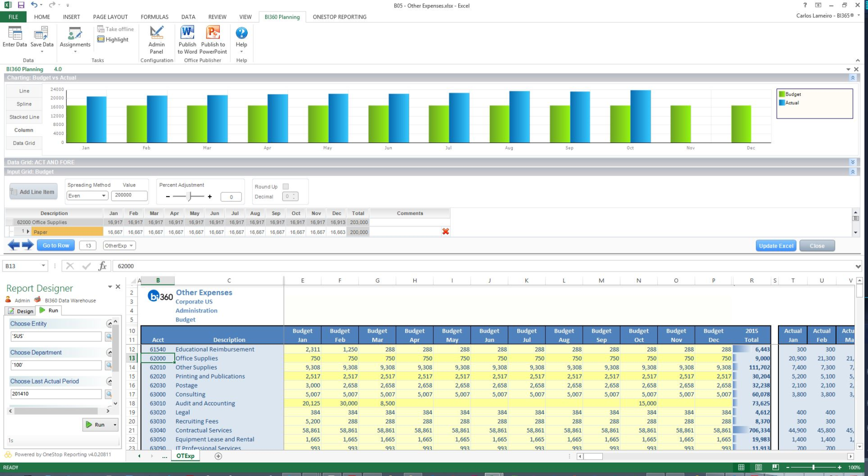Screen dimensions: 868x476
Task: Show the chart Data Grid view
Action: [24, 143]
